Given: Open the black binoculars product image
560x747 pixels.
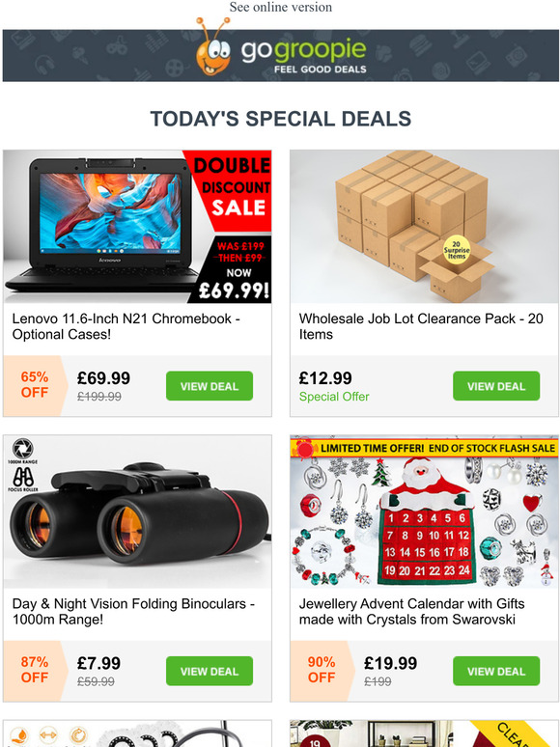Looking at the screenshot, I should [x=137, y=512].
